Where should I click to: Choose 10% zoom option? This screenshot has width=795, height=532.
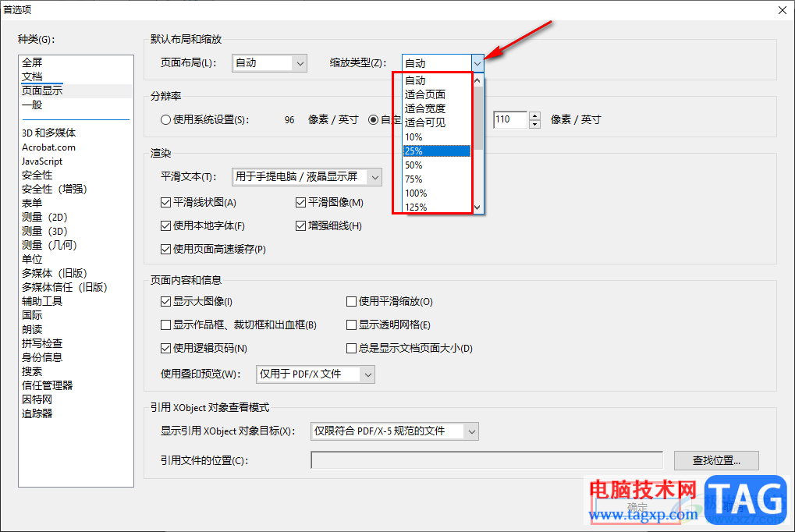437,137
